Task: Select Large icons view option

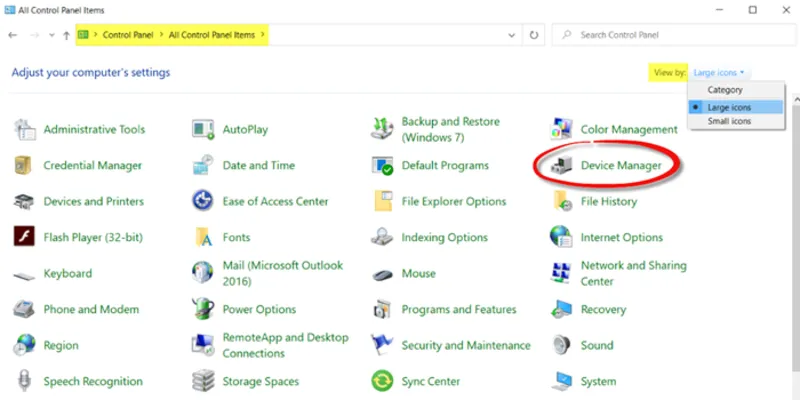Action: pos(730,106)
